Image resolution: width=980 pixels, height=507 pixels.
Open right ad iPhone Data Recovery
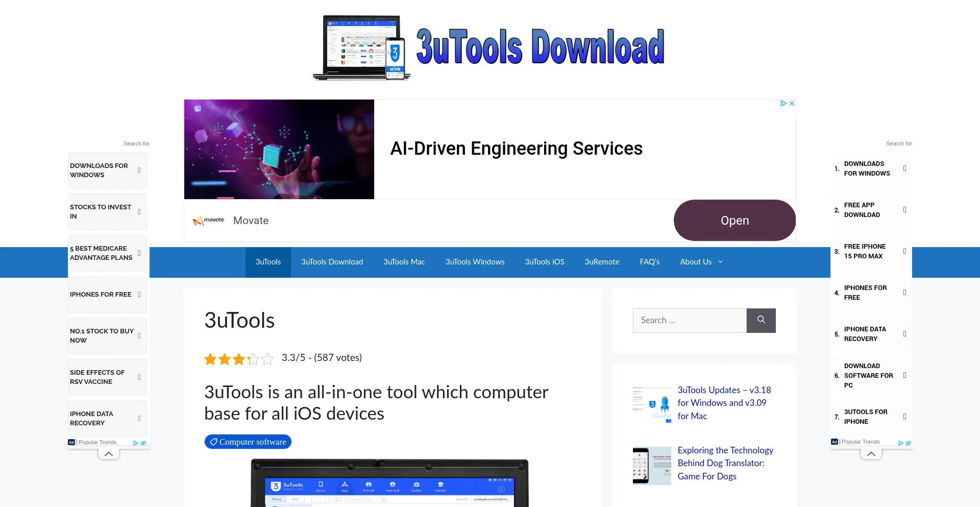871,334
